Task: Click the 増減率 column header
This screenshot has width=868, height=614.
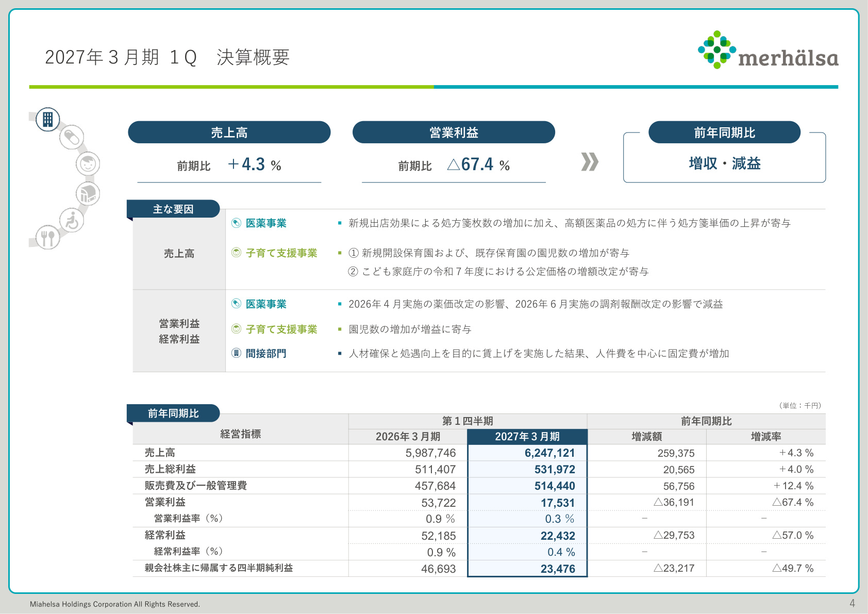Action: (x=766, y=437)
